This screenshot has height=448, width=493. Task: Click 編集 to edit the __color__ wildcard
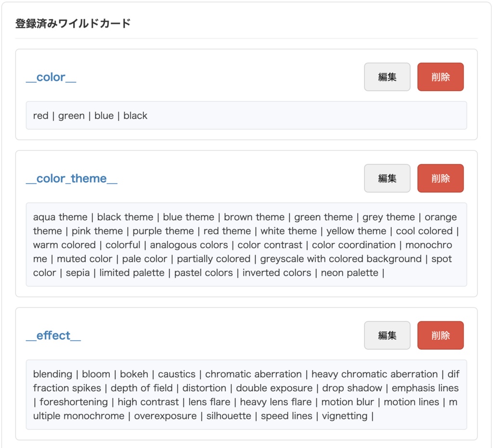coord(387,77)
